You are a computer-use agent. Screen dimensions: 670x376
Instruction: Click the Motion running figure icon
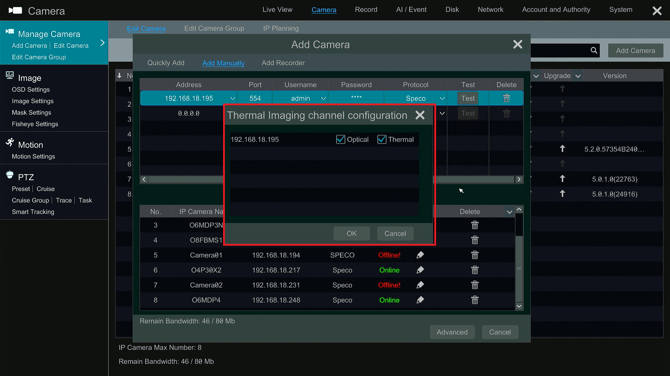10,142
